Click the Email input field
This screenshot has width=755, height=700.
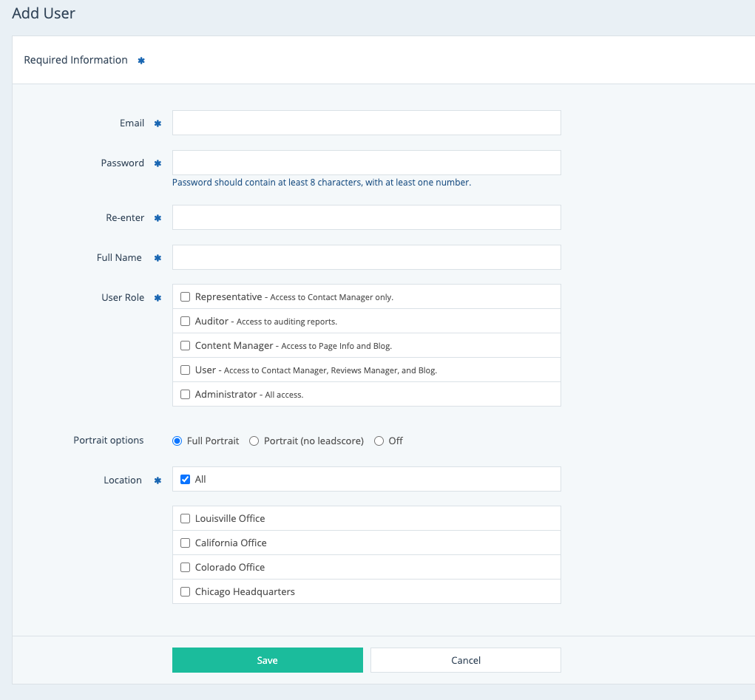click(366, 123)
